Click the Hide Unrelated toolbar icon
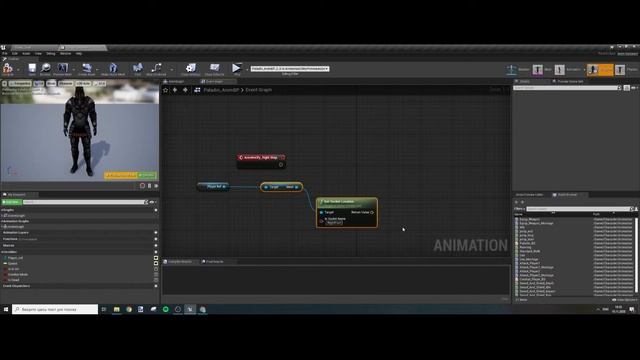This screenshot has height=360, width=640. pyautogui.click(x=156, y=68)
